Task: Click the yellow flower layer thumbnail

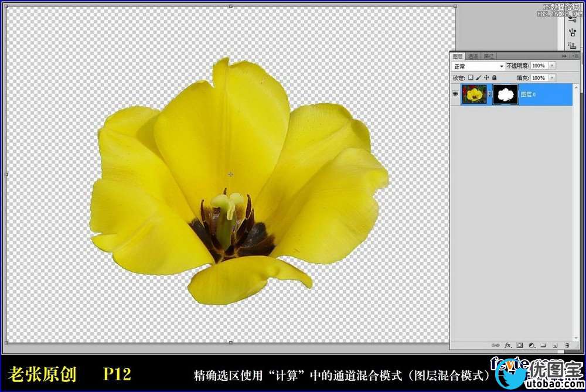Action: pos(474,94)
